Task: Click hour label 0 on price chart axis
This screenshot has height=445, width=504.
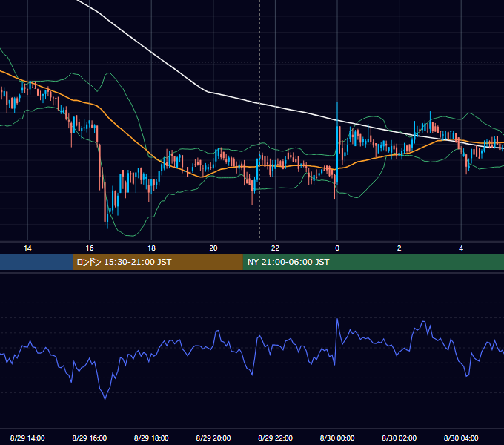Action: point(337,248)
